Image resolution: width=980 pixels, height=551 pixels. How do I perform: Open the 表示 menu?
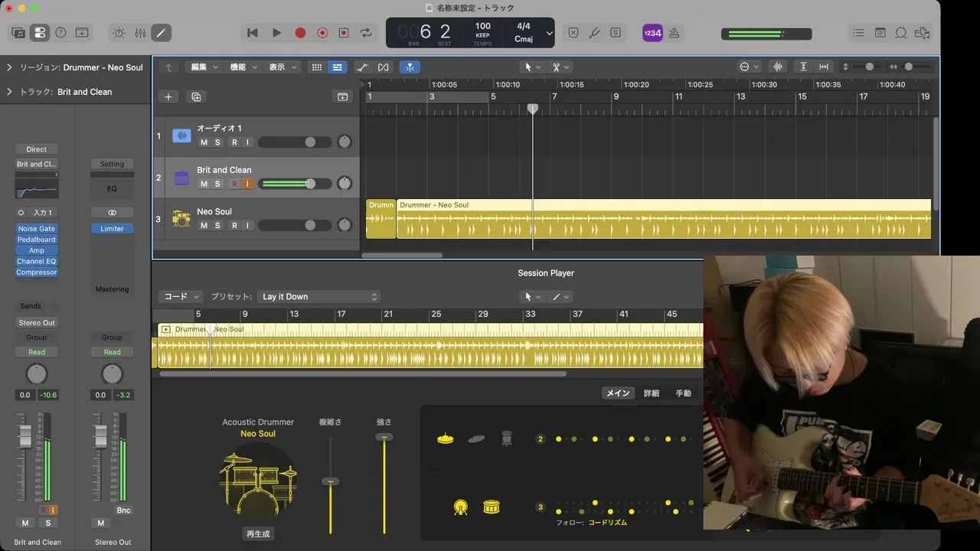(283, 67)
